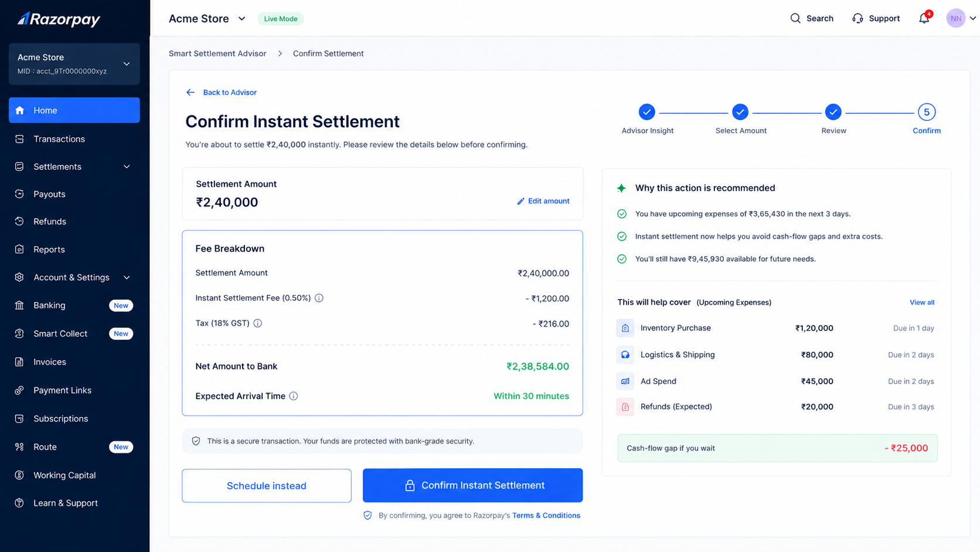Click the Home sidebar icon
980x552 pixels.
[x=20, y=110]
